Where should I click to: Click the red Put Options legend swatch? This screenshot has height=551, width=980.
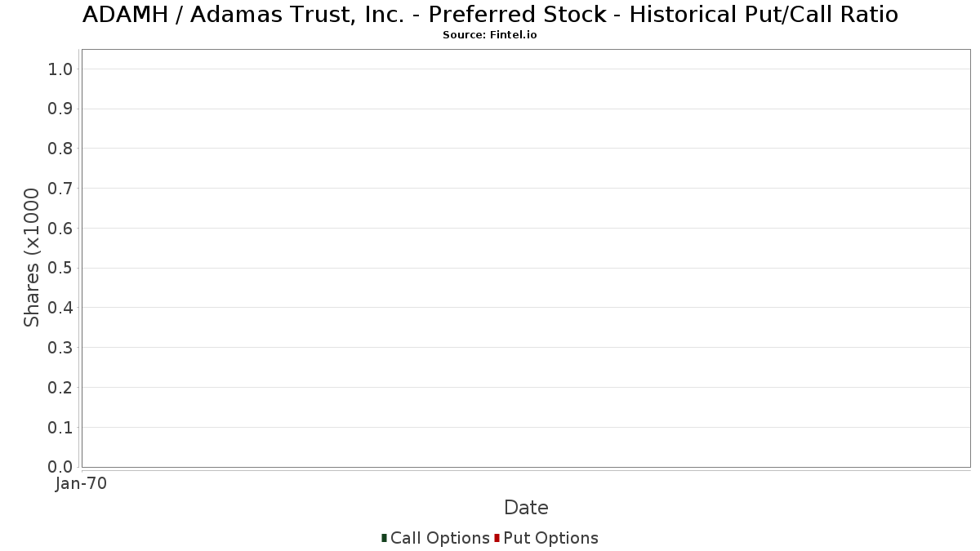coord(497,538)
